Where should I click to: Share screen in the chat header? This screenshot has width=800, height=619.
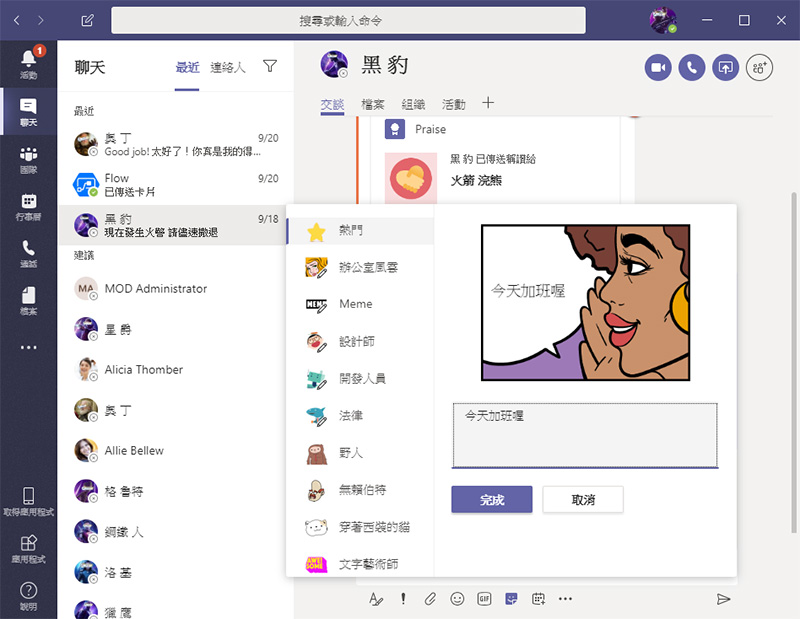click(x=726, y=67)
